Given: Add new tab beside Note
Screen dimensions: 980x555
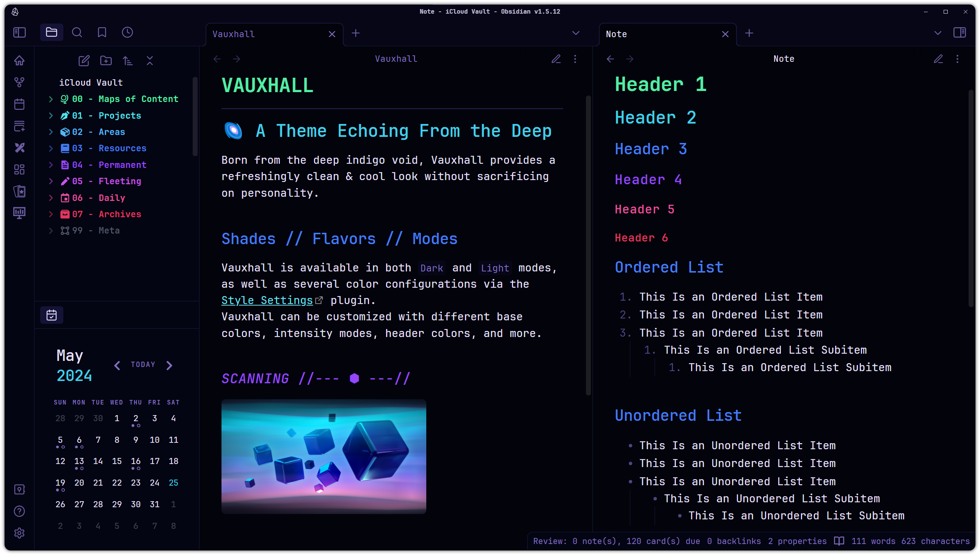Looking at the screenshot, I should pos(749,33).
